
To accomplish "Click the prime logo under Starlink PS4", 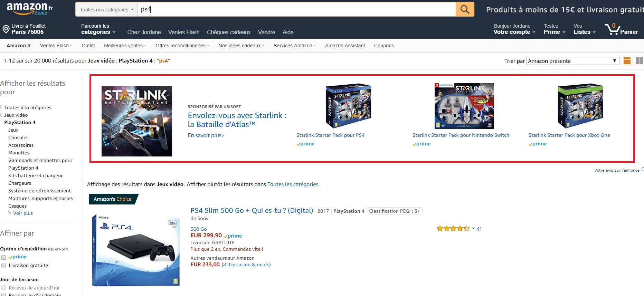I will 305,144.
